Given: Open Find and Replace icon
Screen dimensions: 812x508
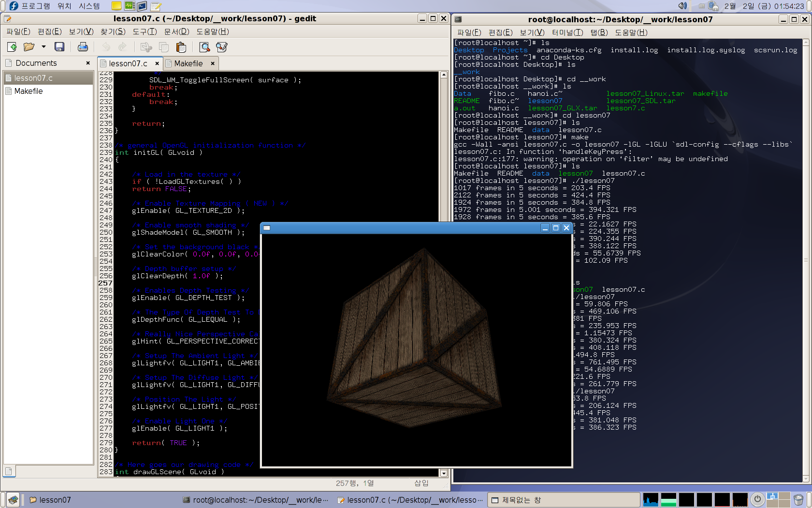Looking at the screenshot, I should click(222, 47).
